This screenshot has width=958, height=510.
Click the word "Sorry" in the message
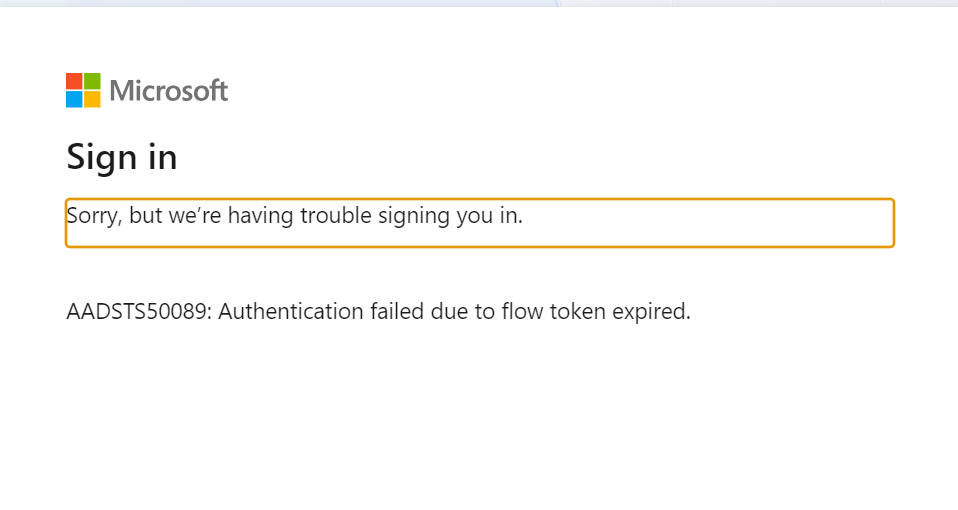click(x=93, y=215)
